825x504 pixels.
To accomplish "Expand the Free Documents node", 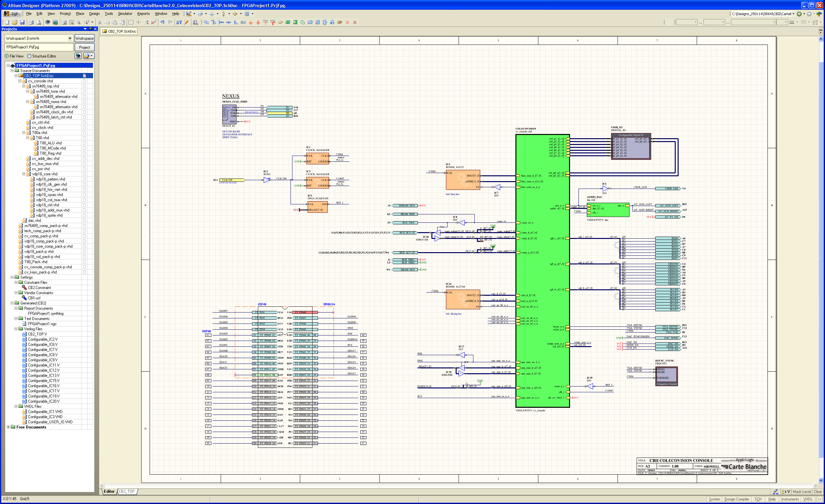I will click(x=8, y=427).
